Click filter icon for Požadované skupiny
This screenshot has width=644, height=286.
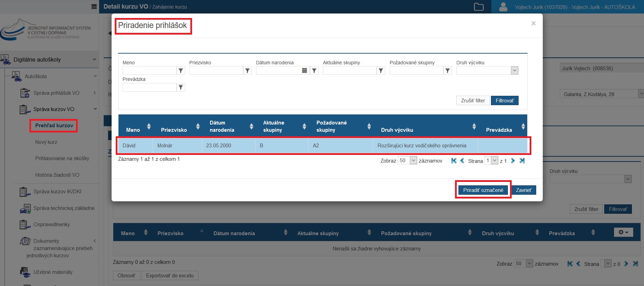point(447,71)
